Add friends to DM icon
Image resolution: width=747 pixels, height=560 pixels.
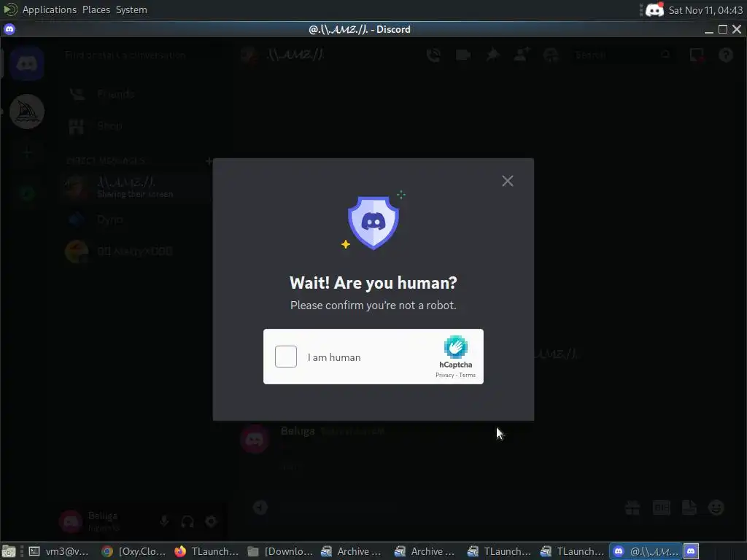[x=522, y=55]
